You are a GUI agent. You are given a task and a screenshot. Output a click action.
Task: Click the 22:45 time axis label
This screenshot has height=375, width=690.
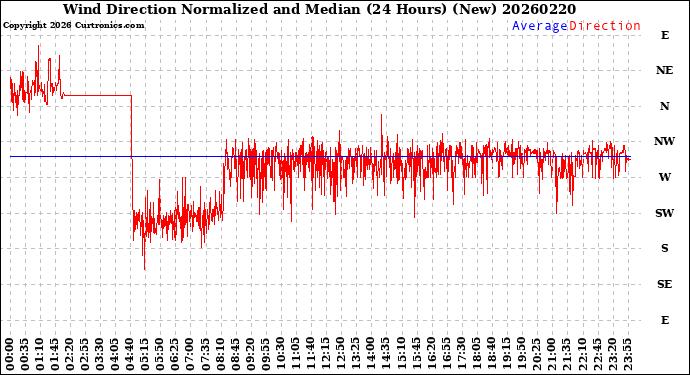pos(598,355)
